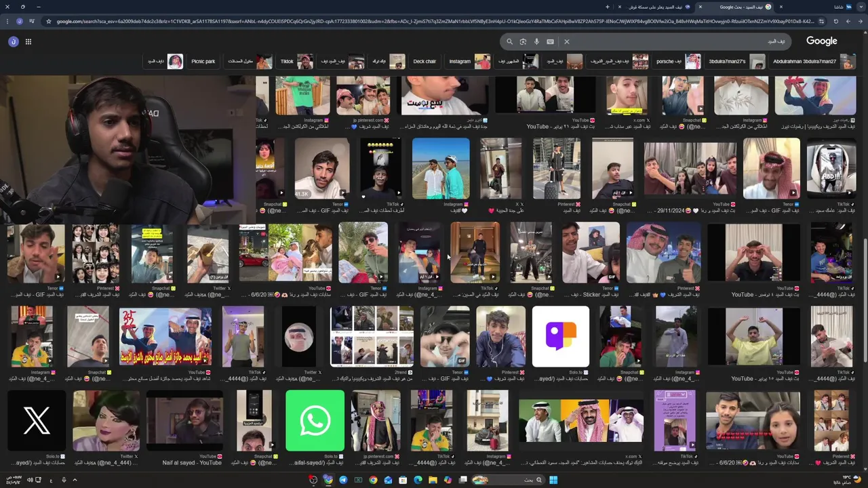Open the orange Solo.to logo thumbnail

[x=560, y=337]
